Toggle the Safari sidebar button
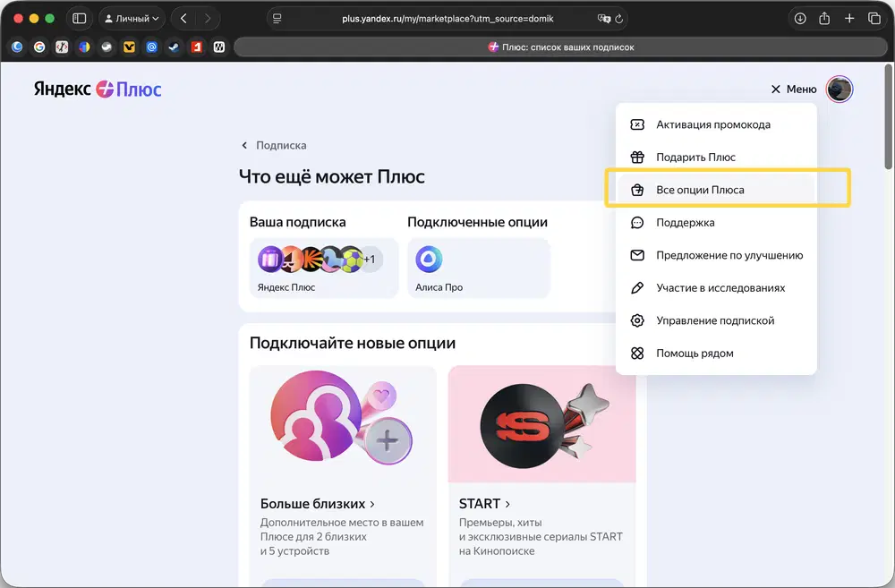 point(80,19)
